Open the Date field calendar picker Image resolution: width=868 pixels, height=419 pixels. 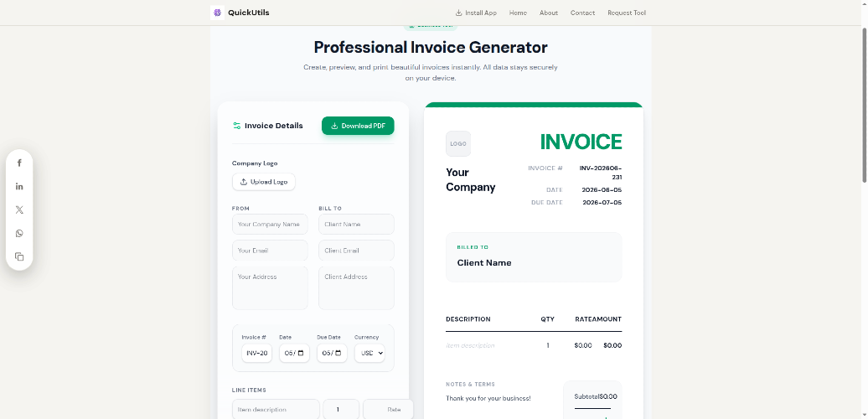click(301, 353)
